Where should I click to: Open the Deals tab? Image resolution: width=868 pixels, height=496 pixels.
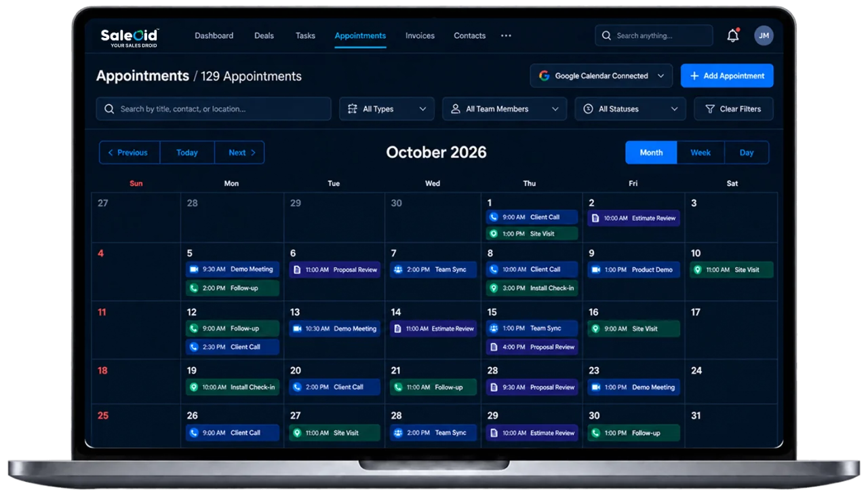[x=264, y=36]
